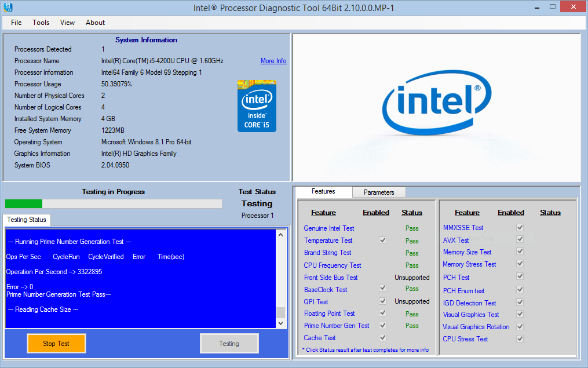Click the Testing in Progress bar
Screen dimensions: 588x368
click(x=114, y=203)
